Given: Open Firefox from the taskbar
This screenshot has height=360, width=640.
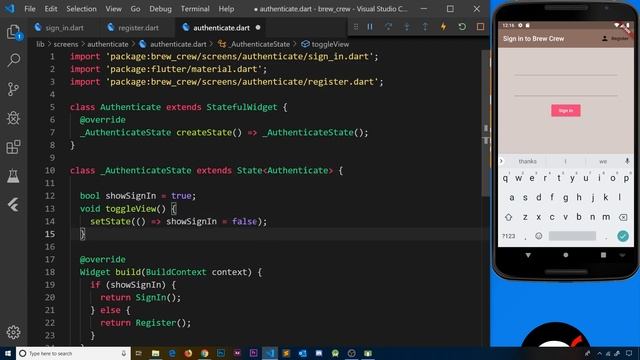Looking at the screenshot, I should click(x=188, y=353).
